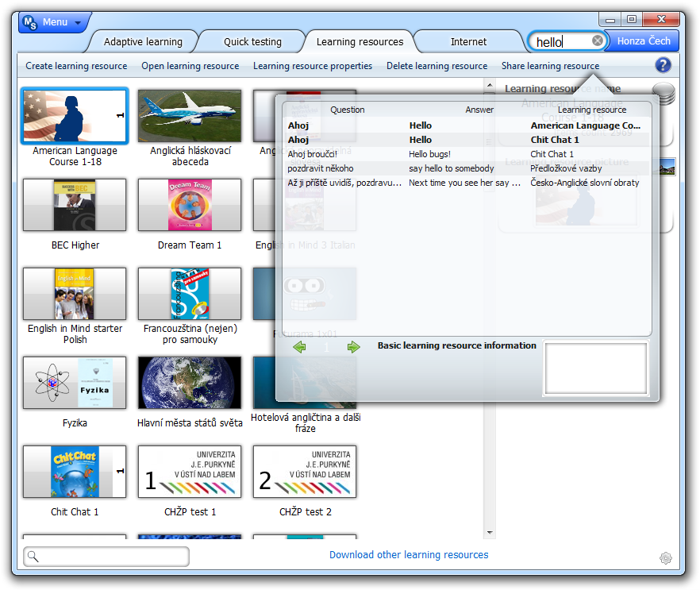The width and height of the screenshot is (700, 590).
Task: Select the Fyzika learning resource thumbnail
Action: (x=75, y=383)
